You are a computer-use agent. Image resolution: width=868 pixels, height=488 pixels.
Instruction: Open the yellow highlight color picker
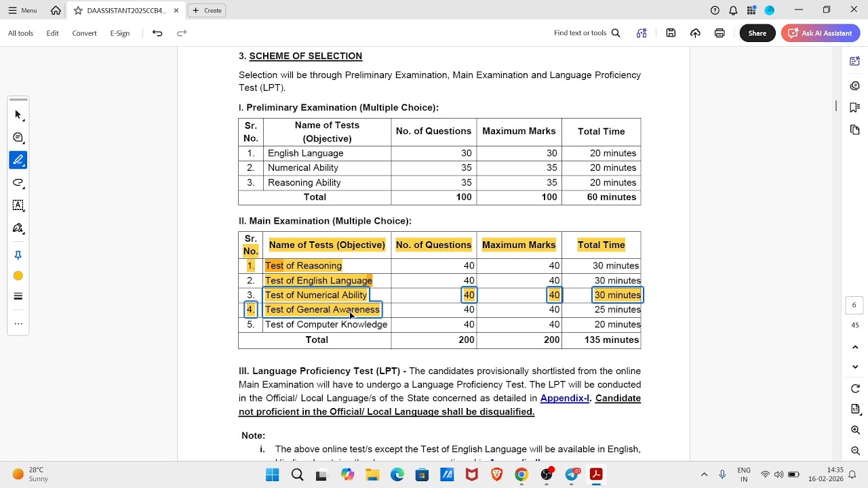18,276
